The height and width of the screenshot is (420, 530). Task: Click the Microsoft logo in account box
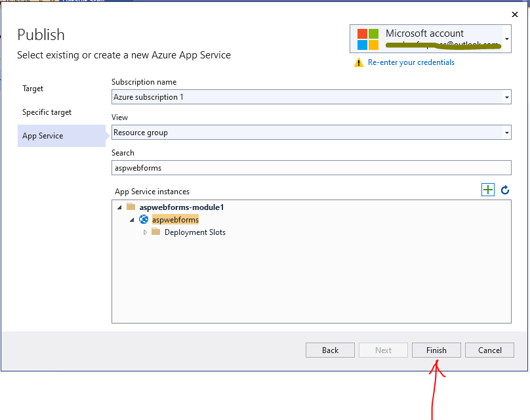pos(368,39)
